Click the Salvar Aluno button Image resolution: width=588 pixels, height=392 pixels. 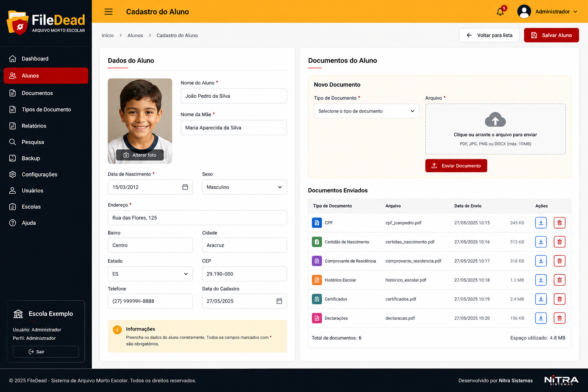click(551, 35)
